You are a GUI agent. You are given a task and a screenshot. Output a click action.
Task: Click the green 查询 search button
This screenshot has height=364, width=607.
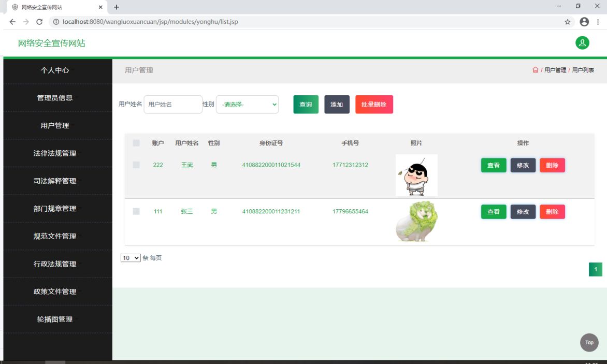click(x=306, y=105)
